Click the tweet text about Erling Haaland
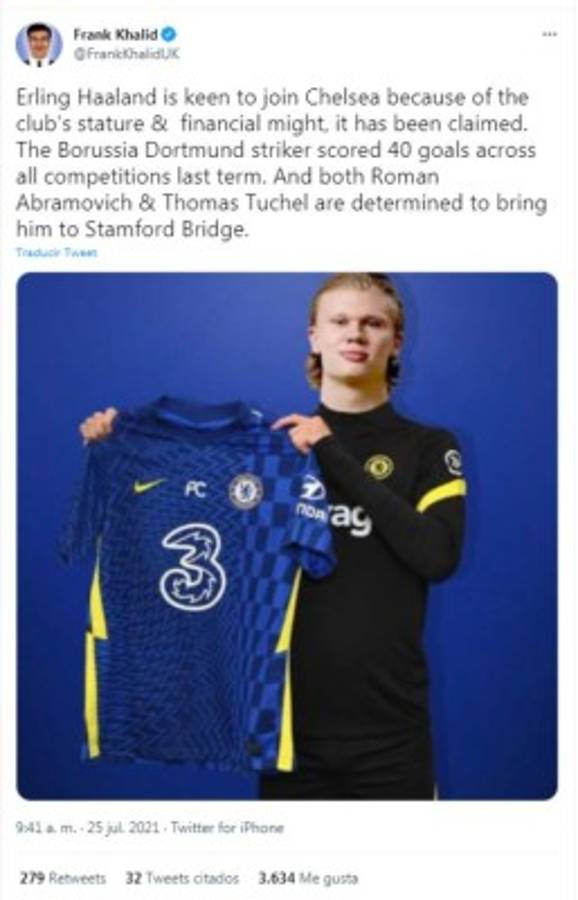578x900 pixels. 281,164
